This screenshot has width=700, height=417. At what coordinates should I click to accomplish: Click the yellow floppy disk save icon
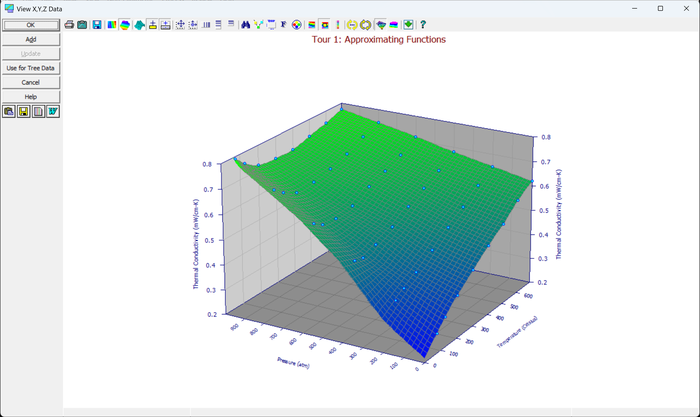point(24,111)
